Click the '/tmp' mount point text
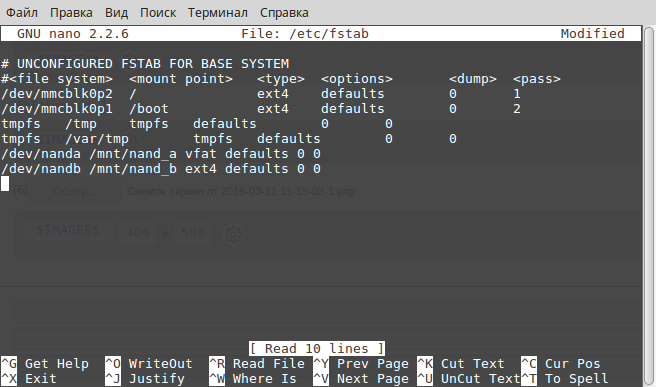The width and height of the screenshot is (656, 387). tap(81, 124)
